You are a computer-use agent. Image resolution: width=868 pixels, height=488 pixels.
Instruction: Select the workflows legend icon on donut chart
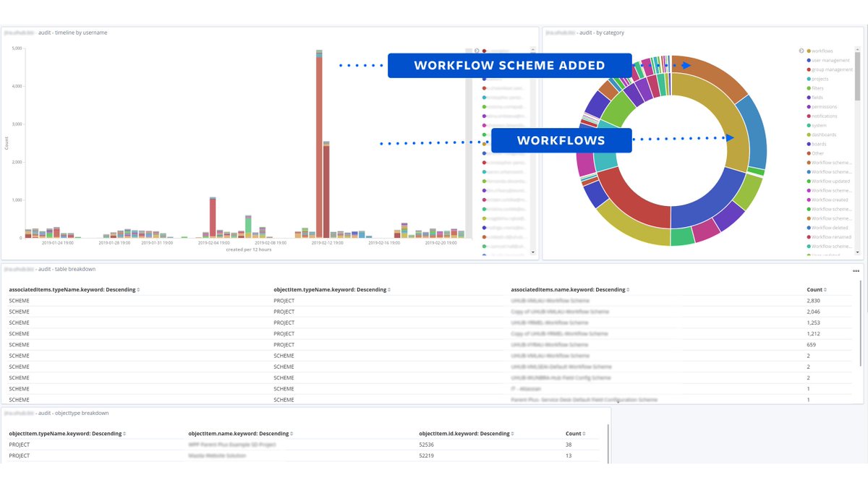(x=809, y=49)
